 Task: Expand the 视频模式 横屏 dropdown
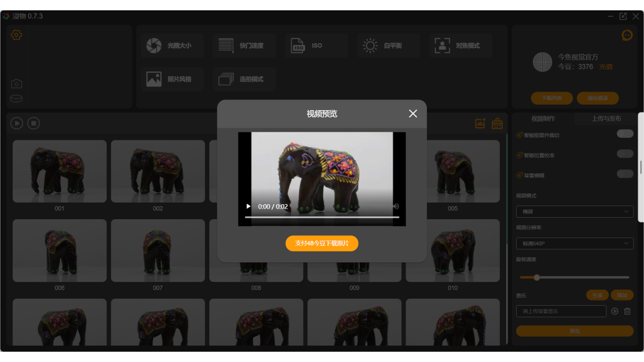pyautogui.click(x=575, y=212)
